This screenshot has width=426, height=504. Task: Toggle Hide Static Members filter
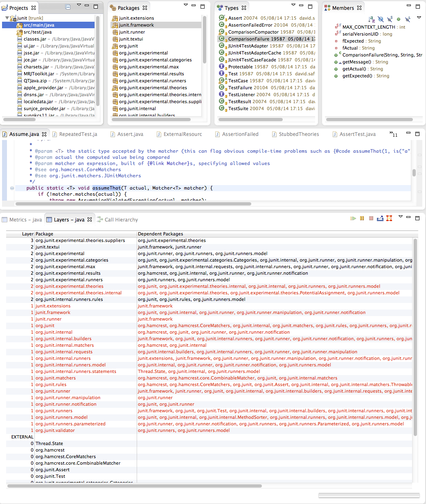pyautogui.click(x=390, y=19)
